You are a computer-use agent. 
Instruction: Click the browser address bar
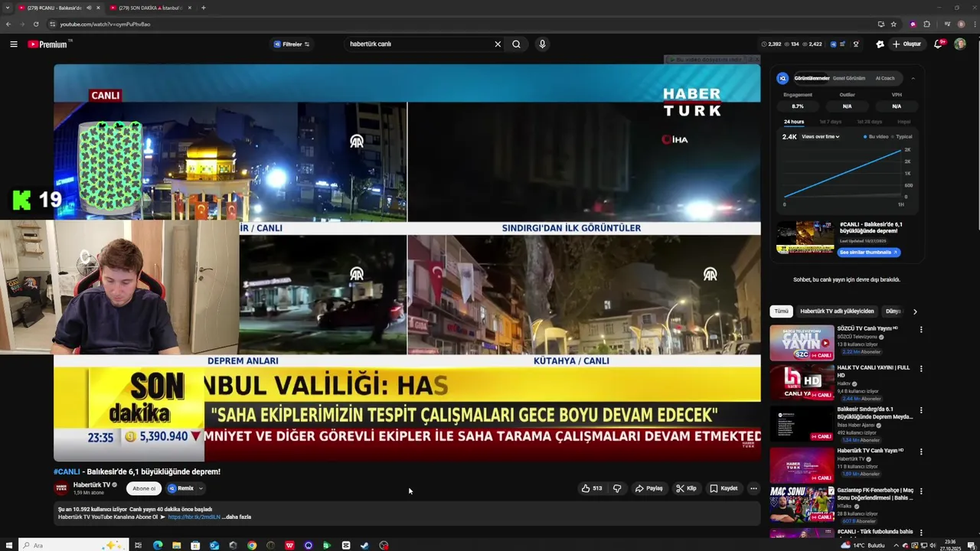tap(459, 24)
